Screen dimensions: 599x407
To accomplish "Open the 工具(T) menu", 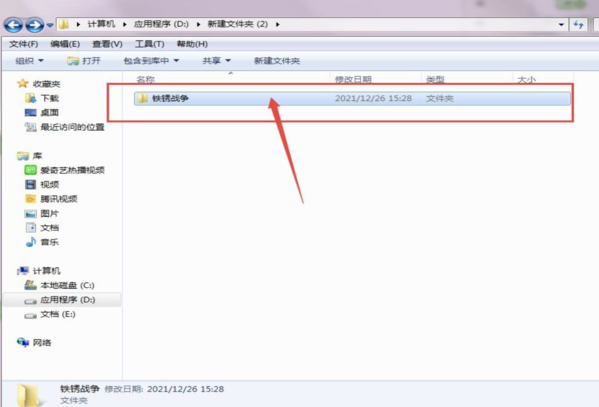I will [150, 44].
